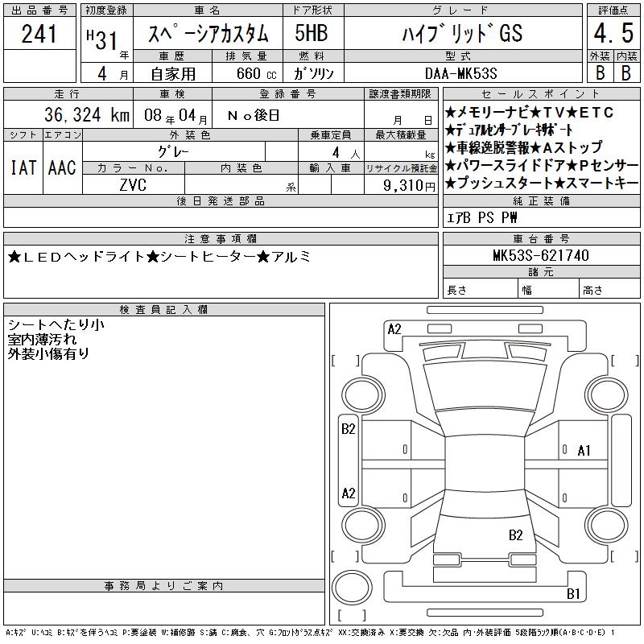Select the ★パワースライドドア★Pセンサー line
Viewport: 644px width, 644px height.
542,165
